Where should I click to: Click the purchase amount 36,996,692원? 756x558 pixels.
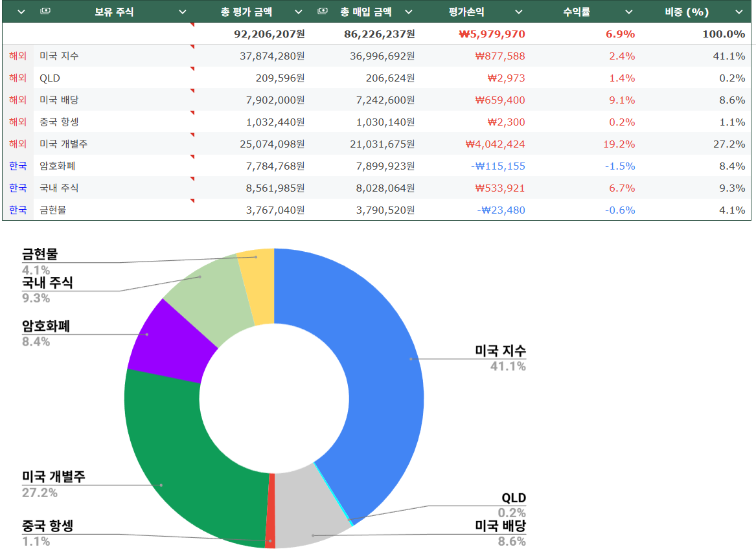point(382,56)
